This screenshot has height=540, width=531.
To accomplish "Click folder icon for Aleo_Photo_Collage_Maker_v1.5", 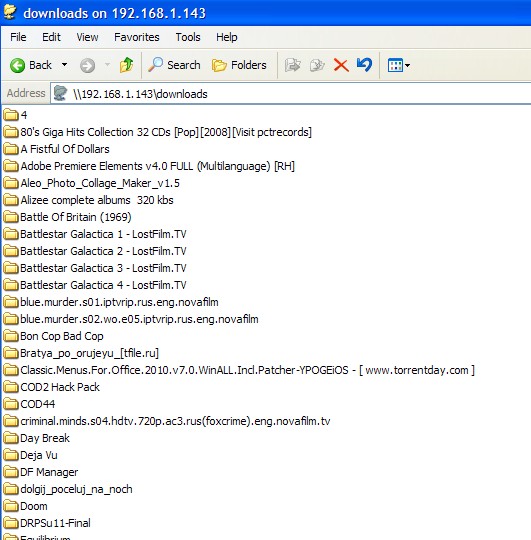I will point(11,183).
